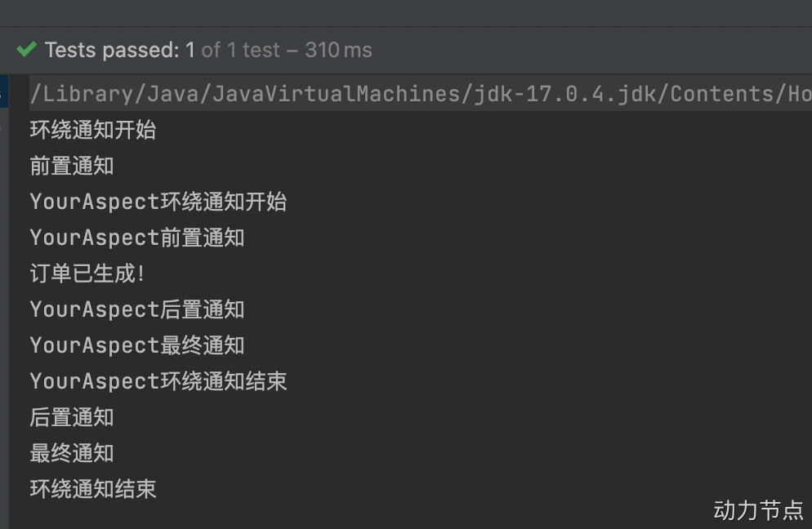The height and width of the screenshot is (529, 812).
Task: Click the console area icon strip on left
Action: [x=16, y=245]
